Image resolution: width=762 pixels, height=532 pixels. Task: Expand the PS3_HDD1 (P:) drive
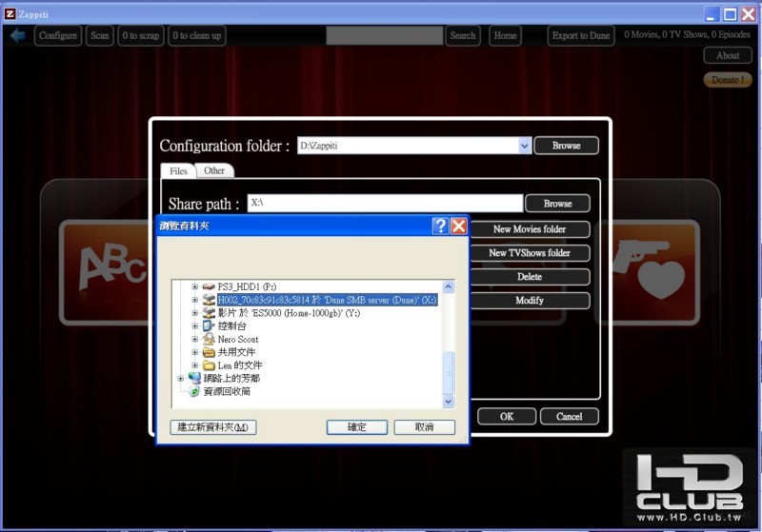tap(195, 286)
